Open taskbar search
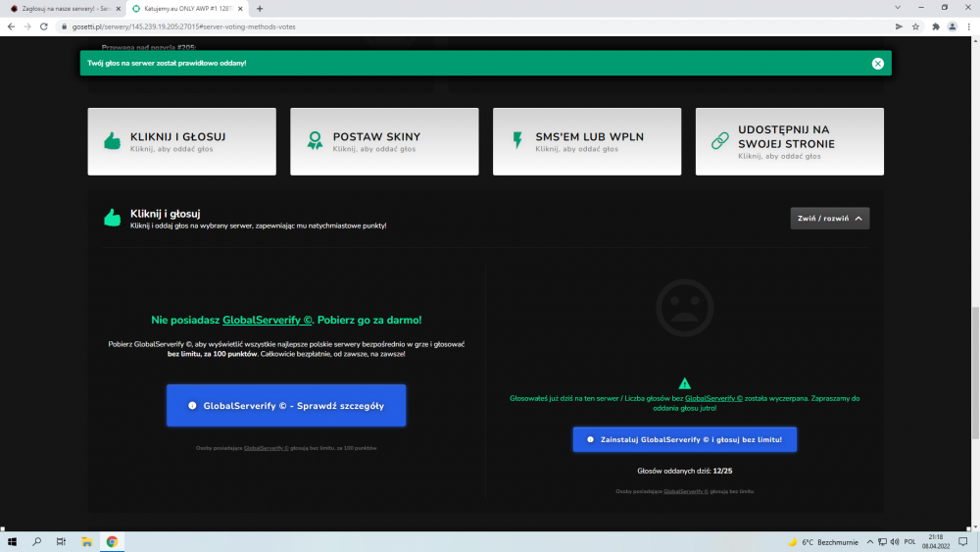This screenshot has width=980, height=552. pyautogui.click(x=37, y=542)
